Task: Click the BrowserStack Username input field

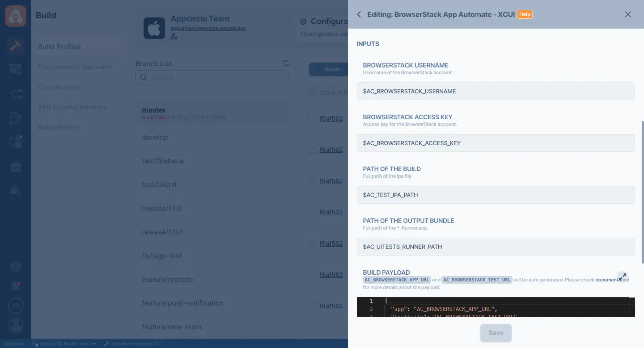Action: (496, 91)
